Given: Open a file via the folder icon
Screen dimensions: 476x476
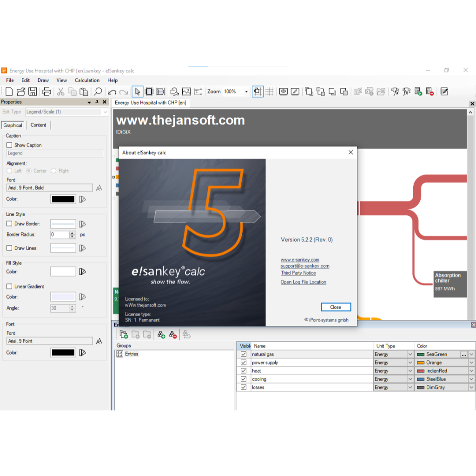Looking at the screenshot, I should tap(20, 92).
